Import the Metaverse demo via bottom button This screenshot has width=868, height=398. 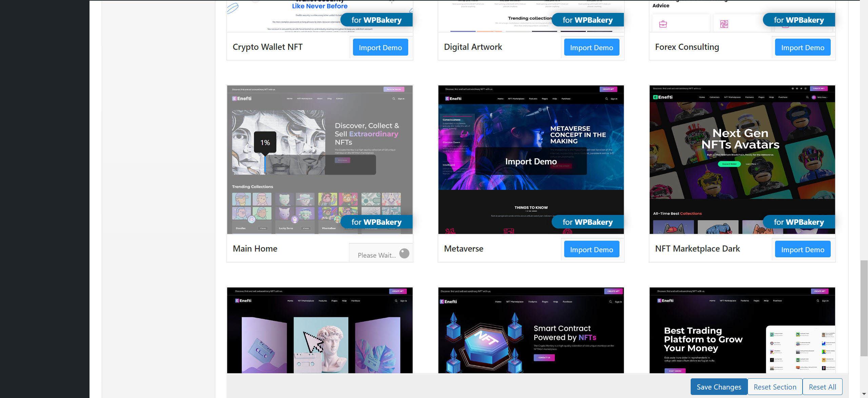(x=591, y=249)
